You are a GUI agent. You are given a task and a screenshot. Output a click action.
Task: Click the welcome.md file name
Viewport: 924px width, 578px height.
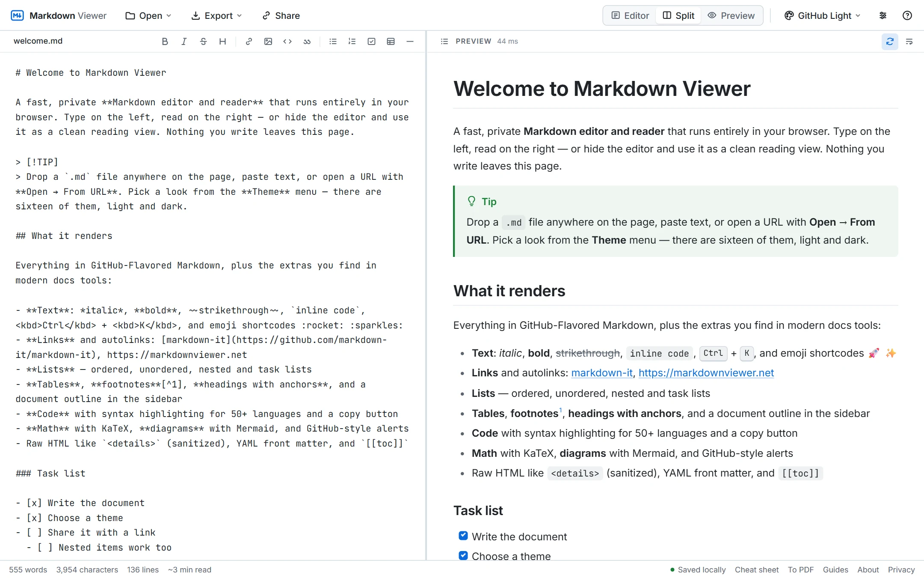pos(38,41)
